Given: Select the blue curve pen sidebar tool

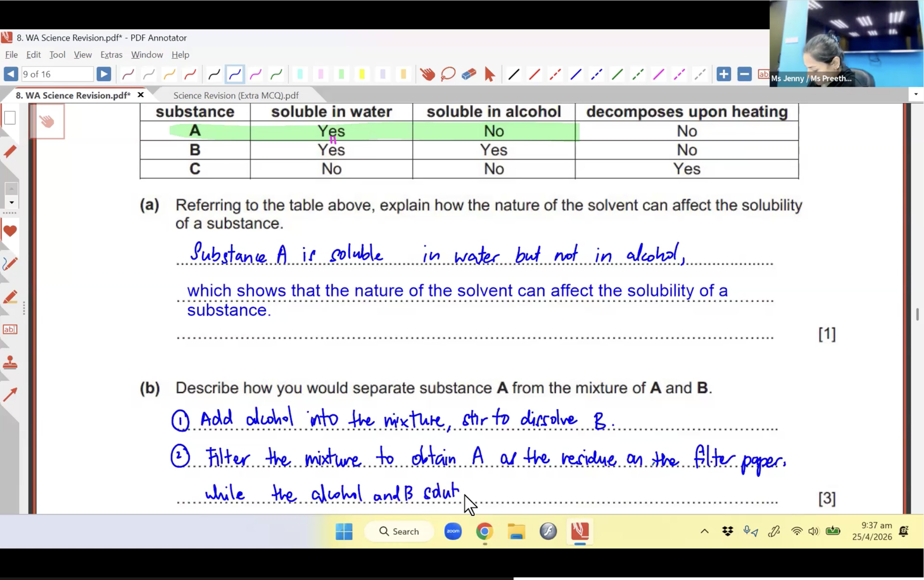Looking at the screenshot, I should [10, 264].
